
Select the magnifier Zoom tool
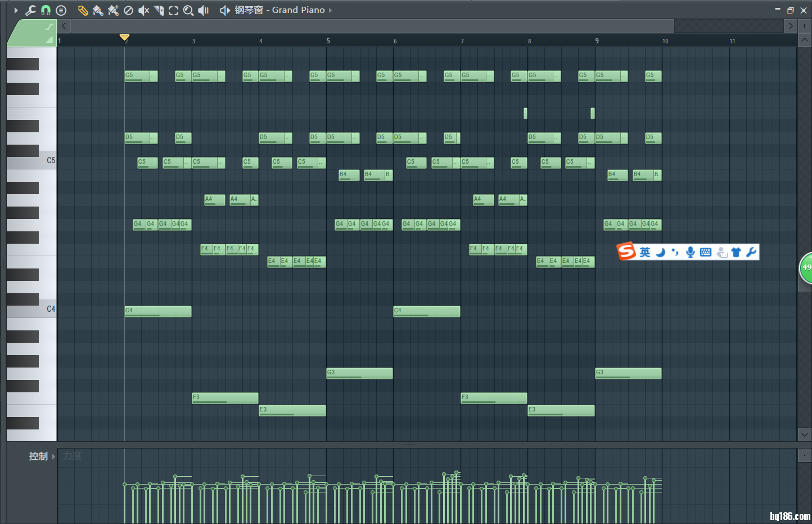pyautogui.click(x=188, y=10)
